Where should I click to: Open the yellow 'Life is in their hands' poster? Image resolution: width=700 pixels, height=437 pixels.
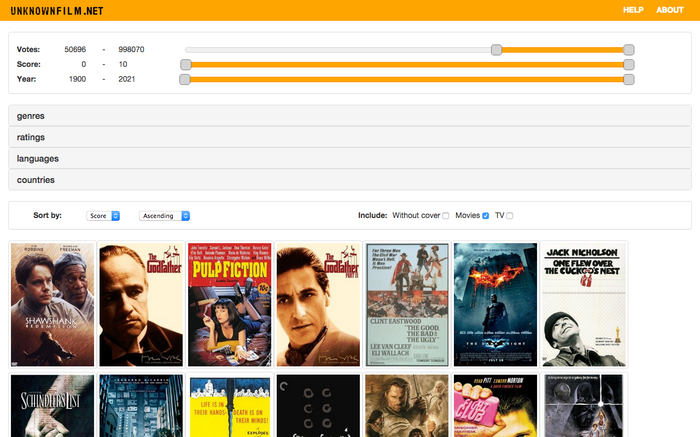[x=229, y=406]
